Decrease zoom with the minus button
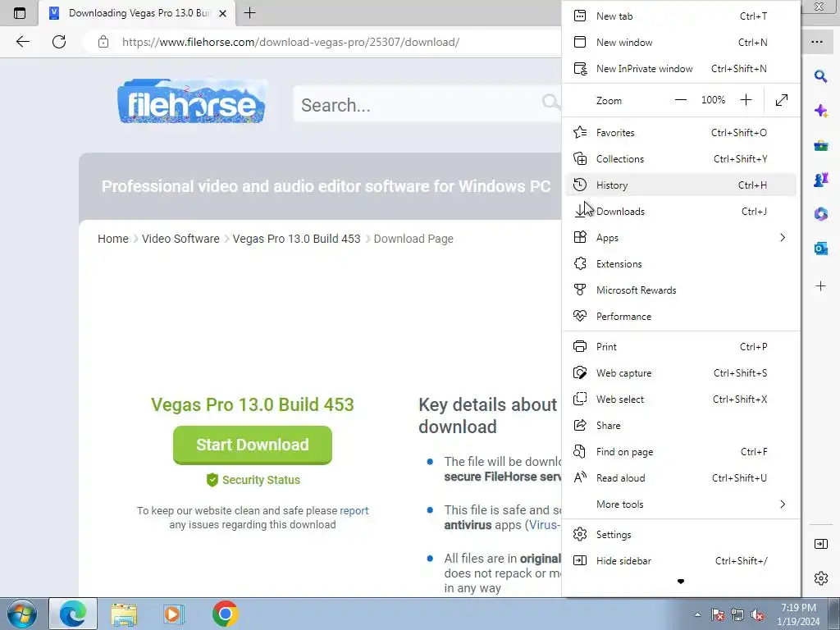This screenshot has width=840, height=630. (x=680, y=100)
